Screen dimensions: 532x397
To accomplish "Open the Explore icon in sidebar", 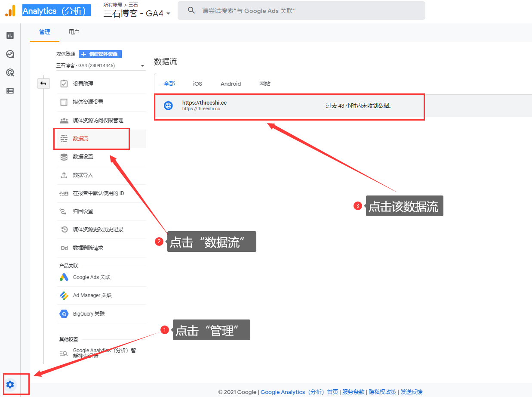I will pos(10,54).
